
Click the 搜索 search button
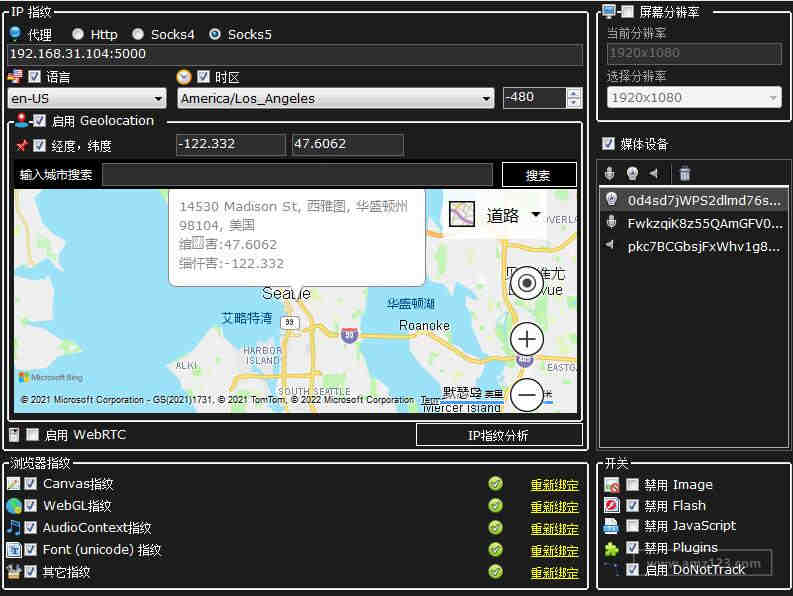[x=539, y=175]
